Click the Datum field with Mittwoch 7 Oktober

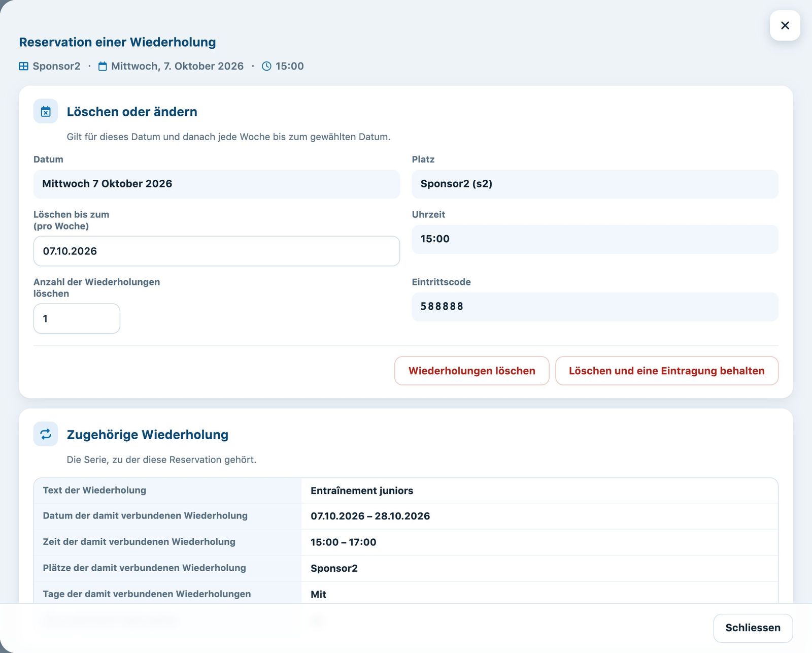tap(217, 184)
